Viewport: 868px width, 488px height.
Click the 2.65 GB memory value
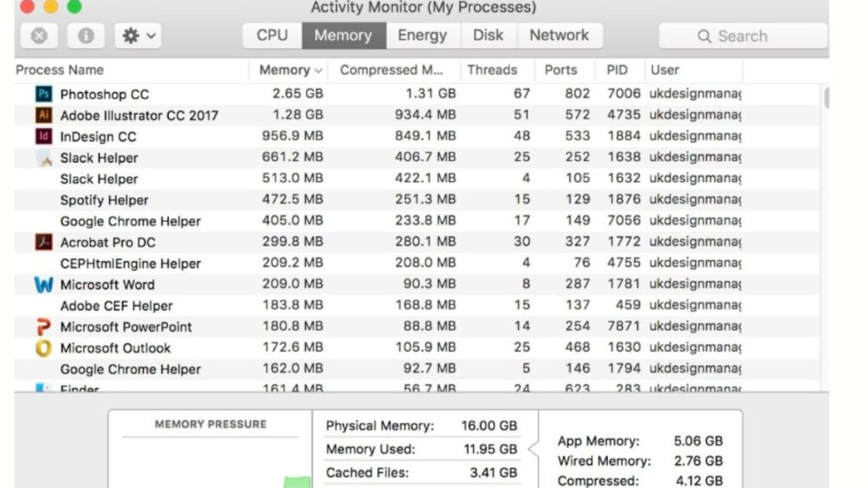coord(298,93)
